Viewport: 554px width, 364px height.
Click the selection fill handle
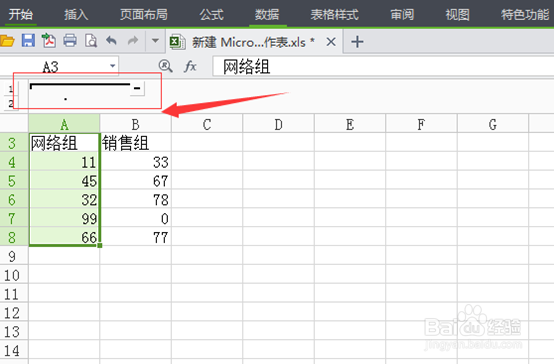pyautogui.click(x=100, y=245)
